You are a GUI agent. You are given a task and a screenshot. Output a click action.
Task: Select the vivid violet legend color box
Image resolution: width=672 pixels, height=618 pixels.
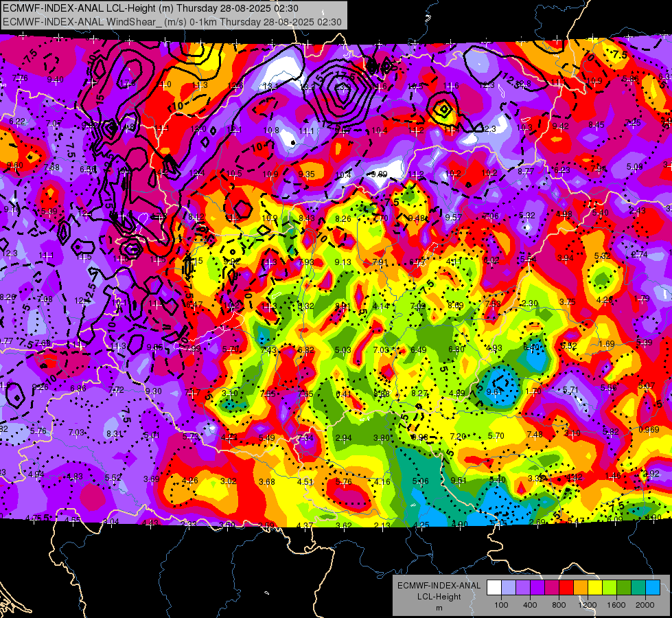(537, 588)
